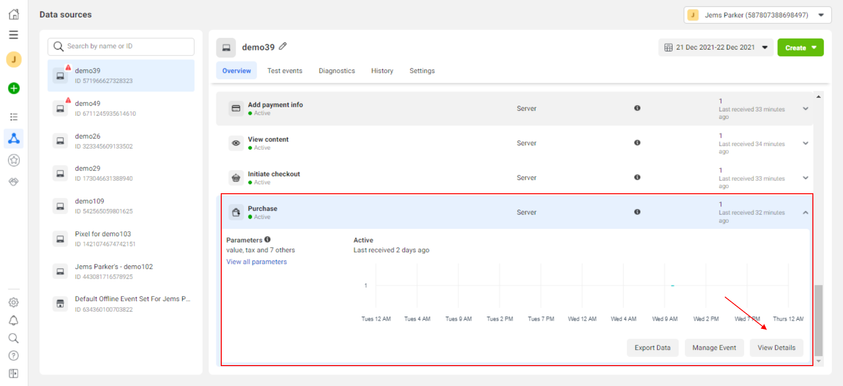Click the Purchase bag icon
Image resolution: width=843 pixels, height=386 pixels.
coord(235,212)
